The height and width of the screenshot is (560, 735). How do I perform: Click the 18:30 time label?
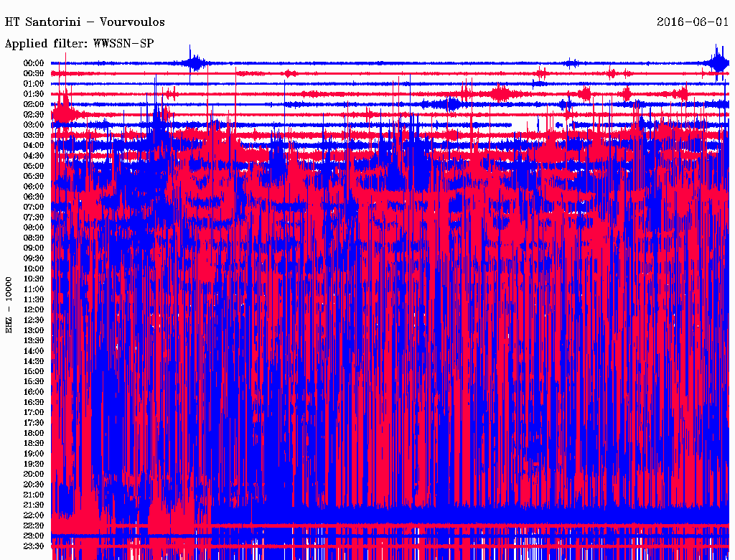[34, 443]
